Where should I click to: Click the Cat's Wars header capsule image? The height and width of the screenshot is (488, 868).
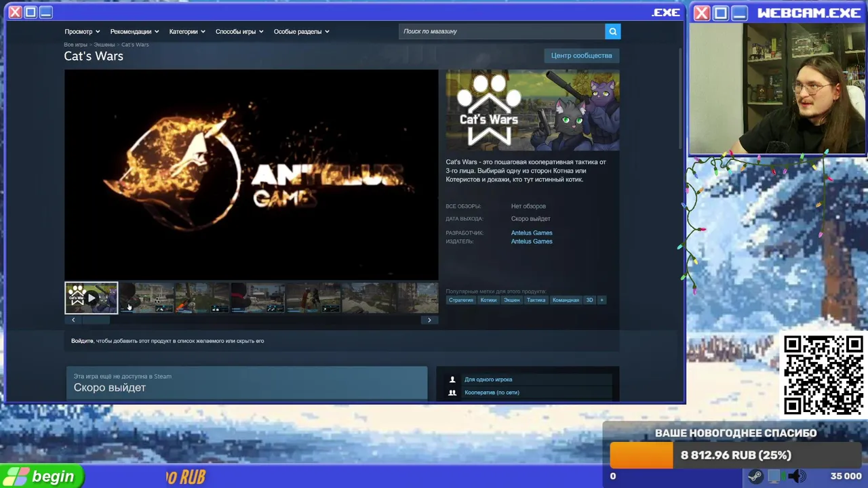532,110
